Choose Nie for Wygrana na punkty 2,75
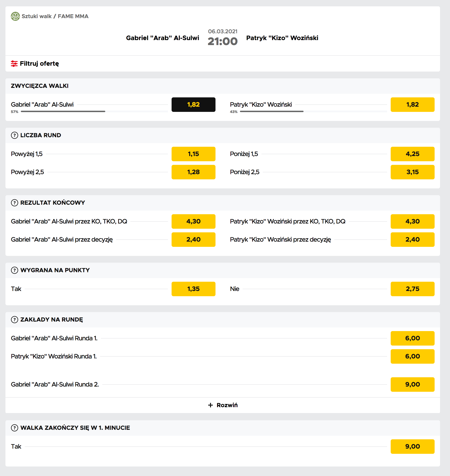This screenshot has width=450, height=476. coord(412,289)
